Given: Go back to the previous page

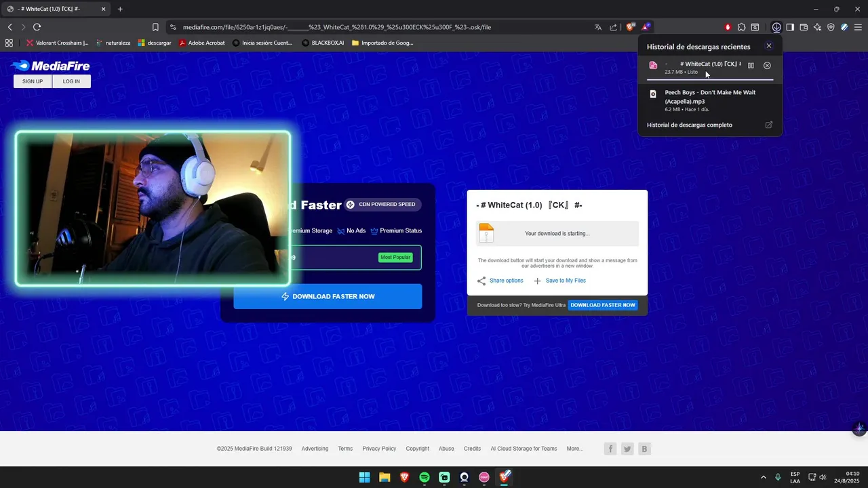Looking at the screenshot, I should tap(9, 27).
